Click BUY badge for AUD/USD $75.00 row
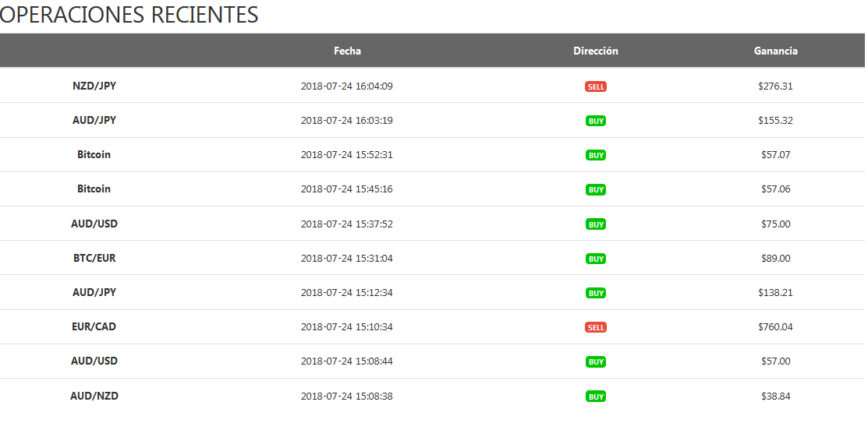This screenshot has width=868, height=423. [596, 224]
